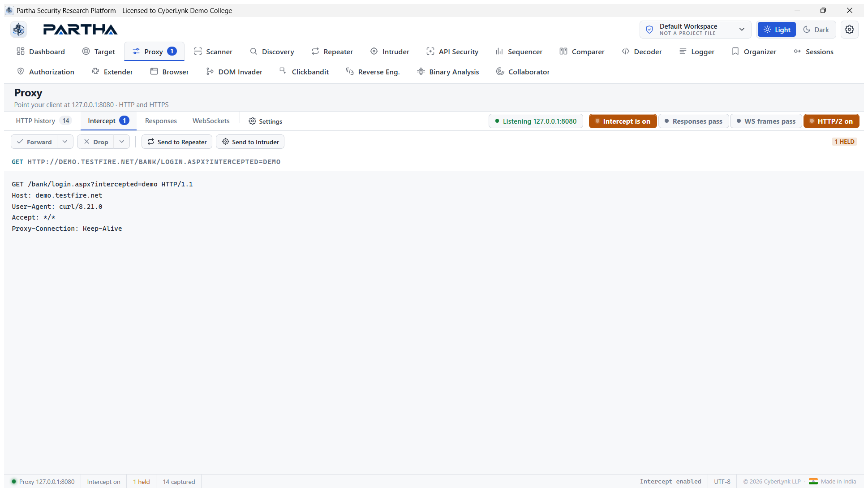Switch to Dark theme
The image size is (868, 492).
[816, 30]
